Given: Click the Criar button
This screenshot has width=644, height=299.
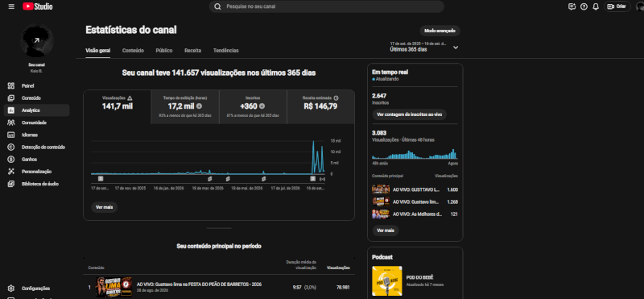Looking at the screenshot, I should coord(617,6).
